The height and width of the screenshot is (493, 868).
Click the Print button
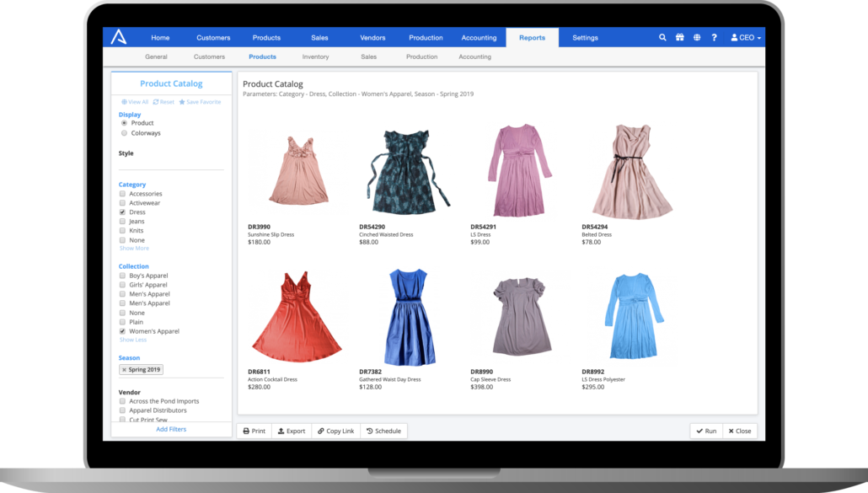tap(255, 431)
